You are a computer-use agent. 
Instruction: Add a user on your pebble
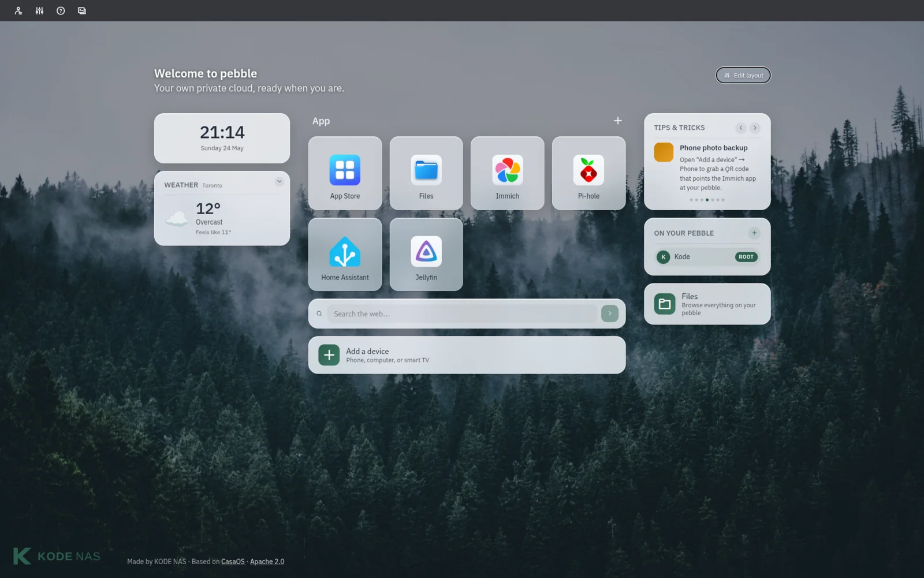(x=754, y=233)
